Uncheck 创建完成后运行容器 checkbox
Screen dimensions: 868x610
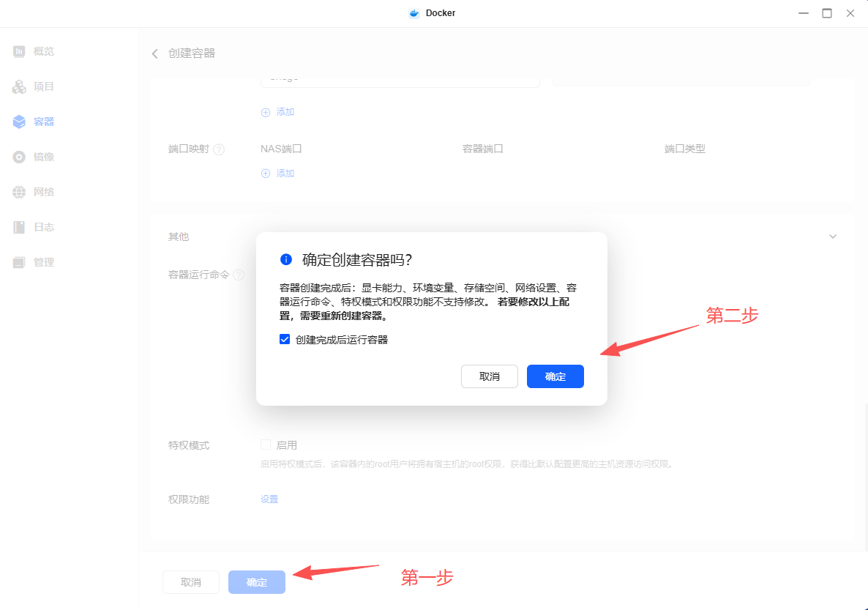(285, 340)
